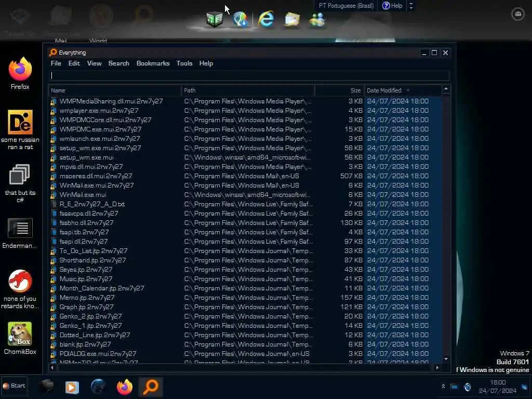The width and height of the screenshot is (532, 399).
Task: Open the Search menu in Everything
Action: pyautogui.click(x=119, y=63)
